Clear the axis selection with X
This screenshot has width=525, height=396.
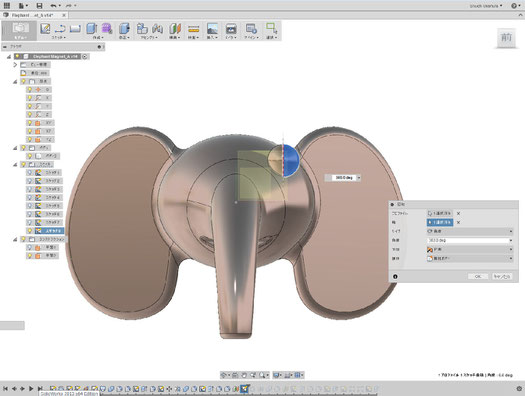tap(458, 222)
